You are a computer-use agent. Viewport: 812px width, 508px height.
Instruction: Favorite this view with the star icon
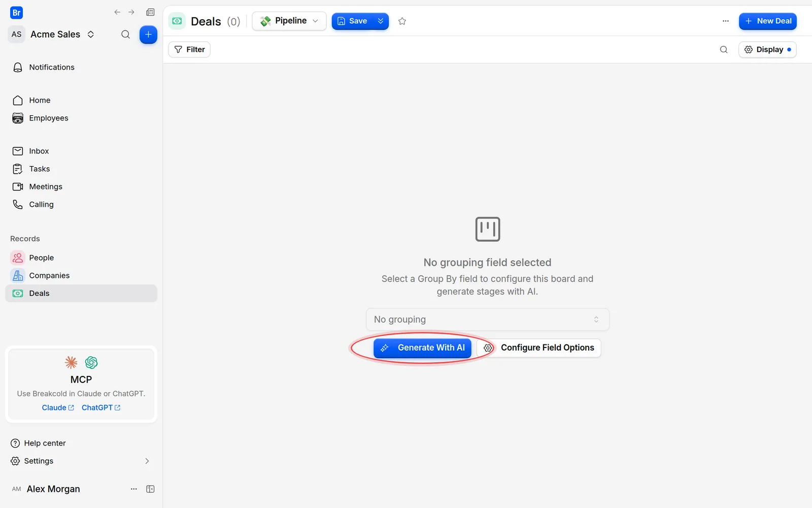click(x=402, y=21)
